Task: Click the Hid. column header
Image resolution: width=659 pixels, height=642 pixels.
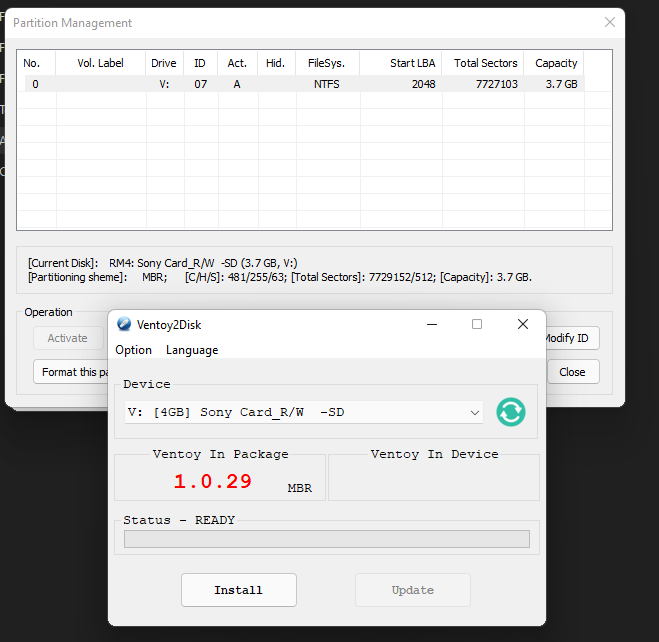Action: tap(277, 63)
